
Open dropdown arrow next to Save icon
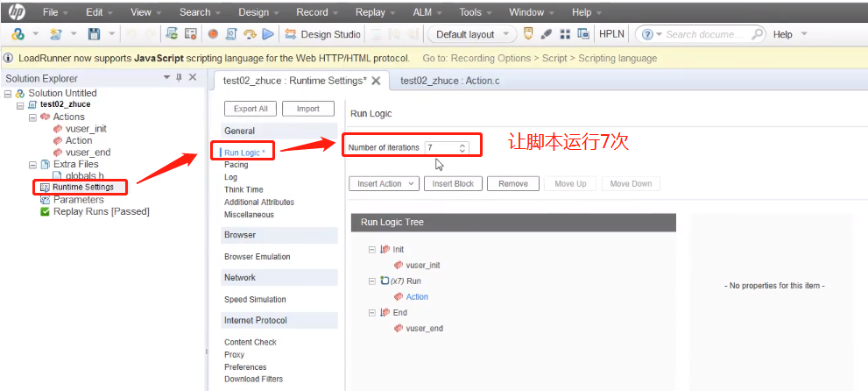coord(111,34)
